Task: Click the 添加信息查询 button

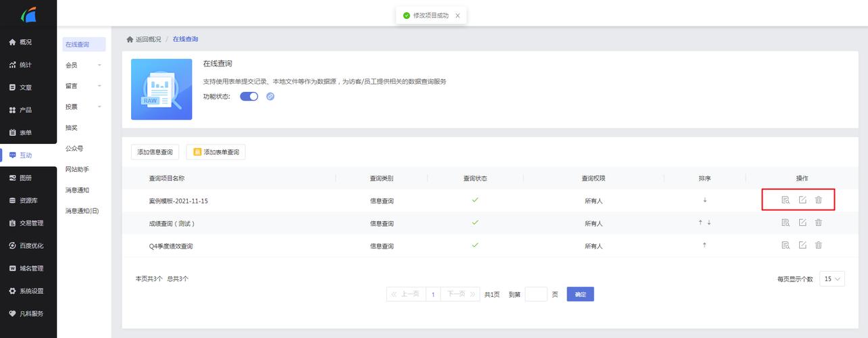Action: pyautogui.click(x=155, y=152)
